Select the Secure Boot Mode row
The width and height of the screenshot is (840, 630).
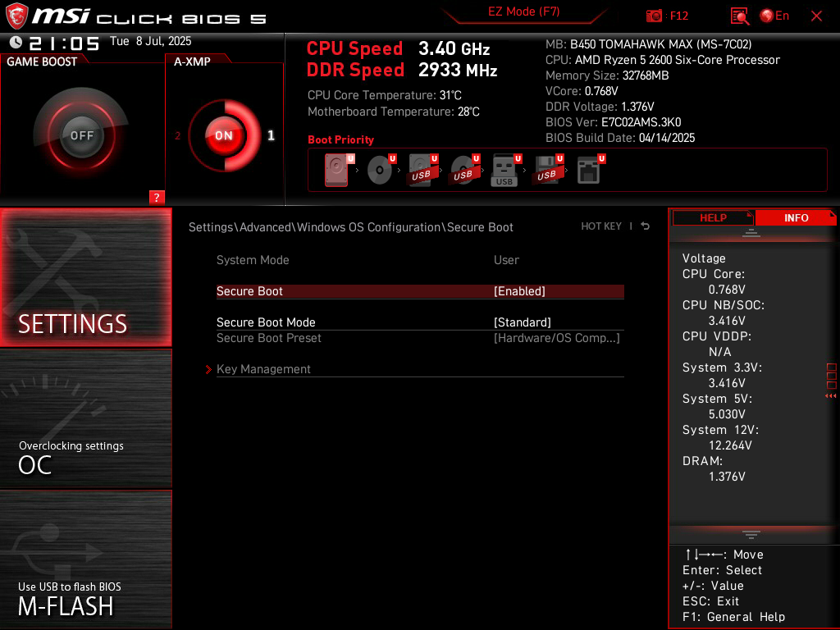pyautogui.click(x=420, y=322)
